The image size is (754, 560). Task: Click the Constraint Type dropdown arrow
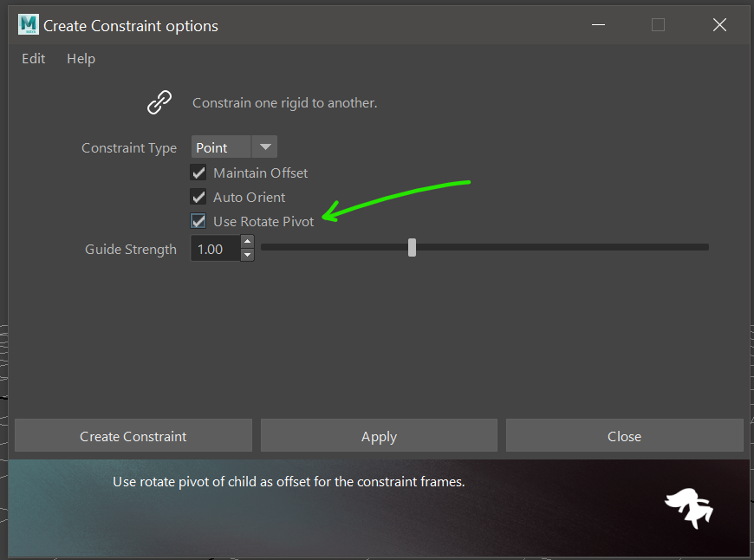coord(265,147)
